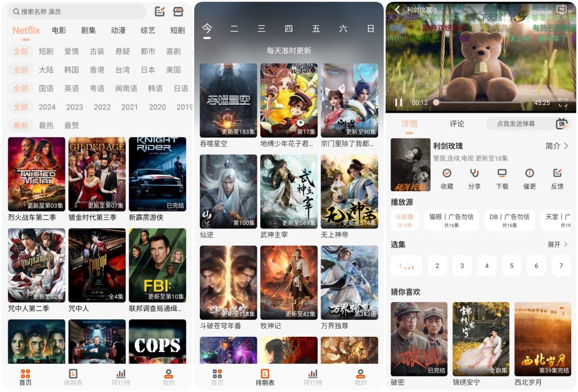Play episode 7
Image resolution: width=578 pixels, height=392 pixels.
(561, 266)
